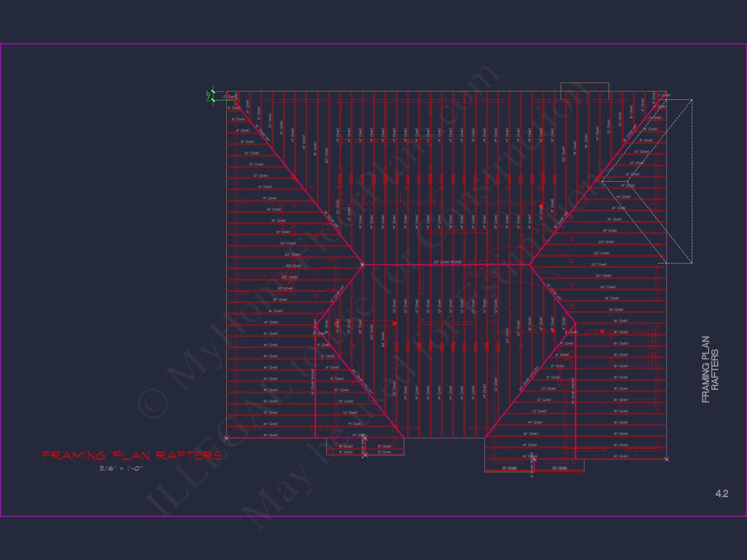Select the top-left 16' (2x8) HIP label
747x560 pixels.
(263, 132)
